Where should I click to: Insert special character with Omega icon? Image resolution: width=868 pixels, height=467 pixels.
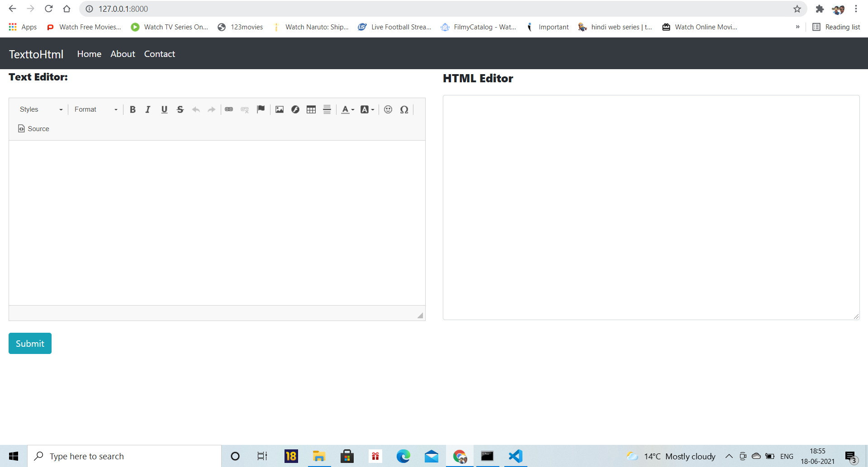click(x=404, y=109)
